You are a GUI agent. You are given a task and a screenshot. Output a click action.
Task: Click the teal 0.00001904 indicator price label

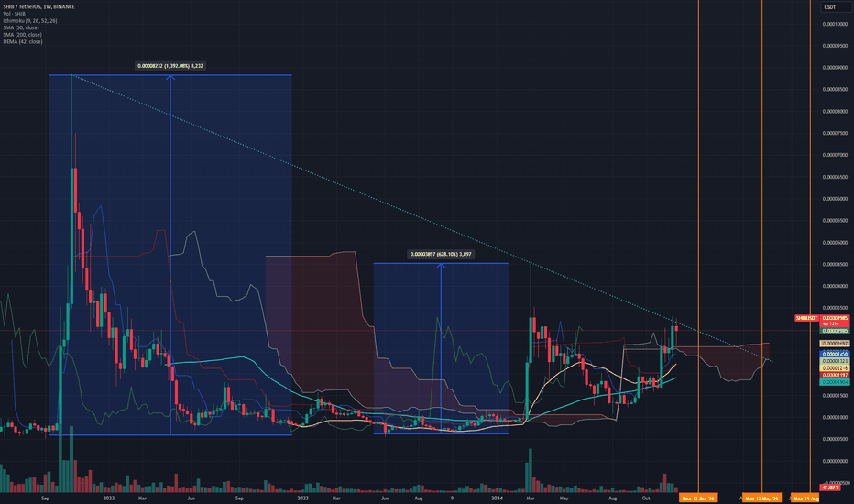(835, 382)
